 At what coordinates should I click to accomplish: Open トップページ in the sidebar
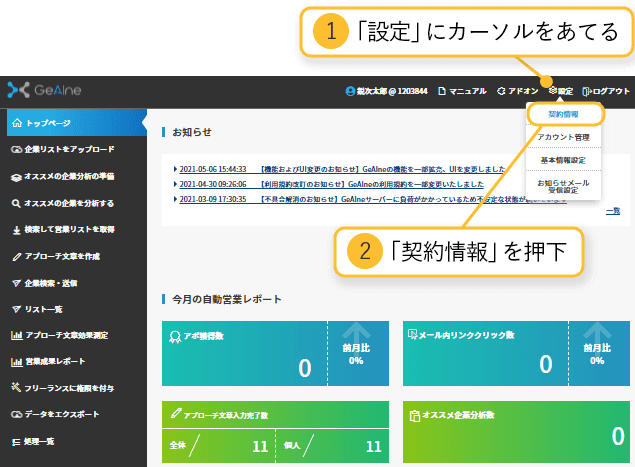[77, 122]
